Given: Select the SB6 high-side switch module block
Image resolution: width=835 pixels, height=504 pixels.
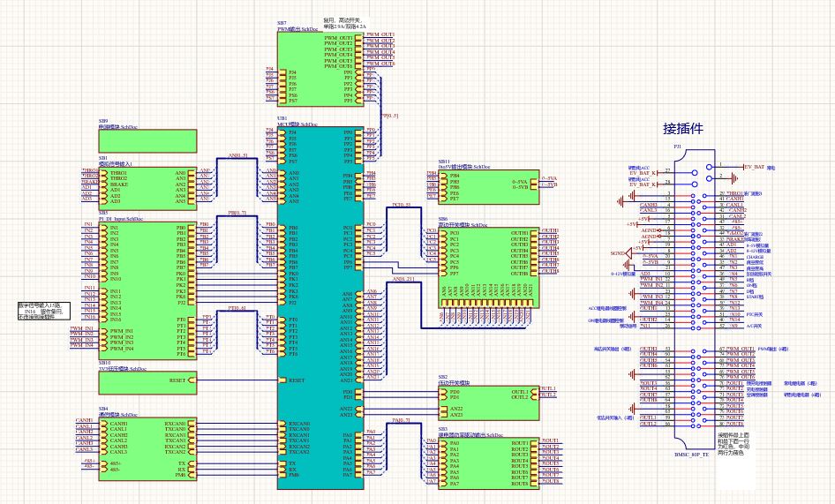Looking at the screenshot, I should coord(488,267).
